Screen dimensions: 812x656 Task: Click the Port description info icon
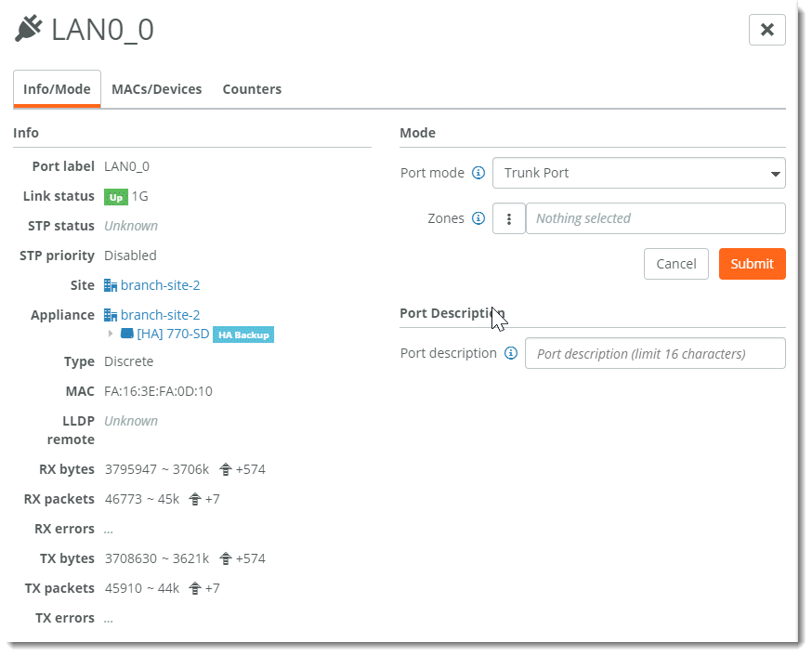pyautogui.click(x=510, y=353)
